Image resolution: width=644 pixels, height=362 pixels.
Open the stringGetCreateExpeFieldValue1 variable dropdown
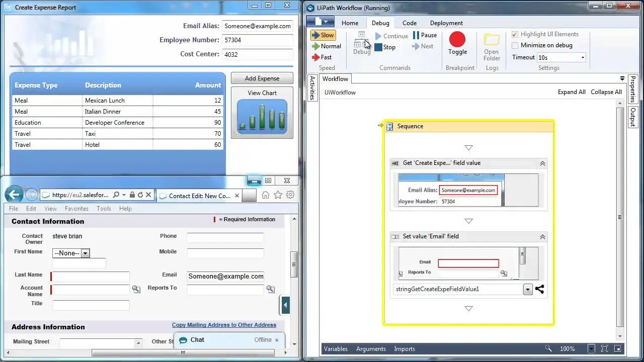528,290
